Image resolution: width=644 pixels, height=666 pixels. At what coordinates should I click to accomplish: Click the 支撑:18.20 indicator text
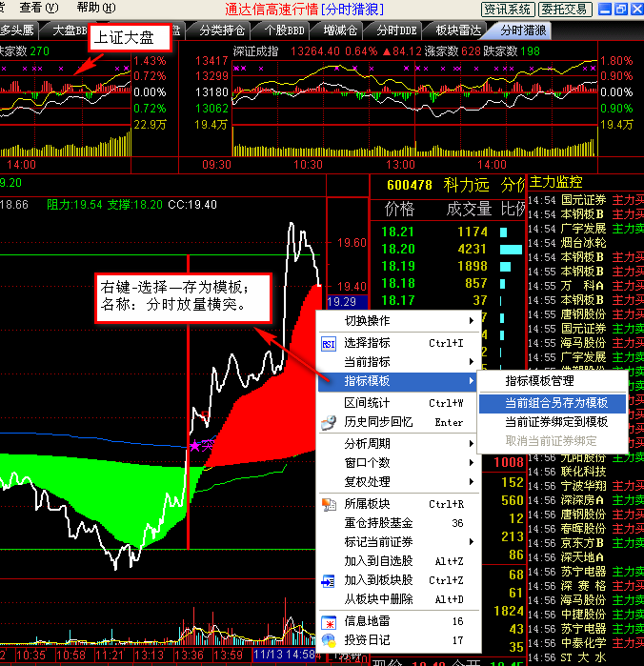pos(134,205)
